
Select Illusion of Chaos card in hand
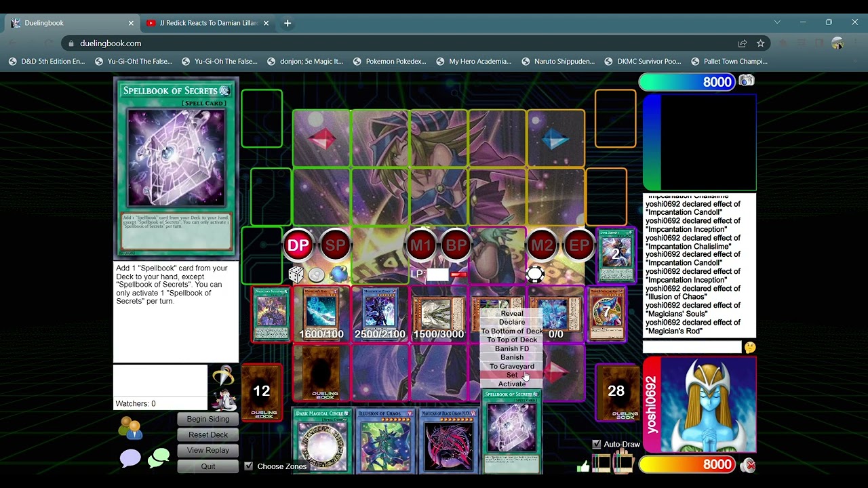point(384,441)
